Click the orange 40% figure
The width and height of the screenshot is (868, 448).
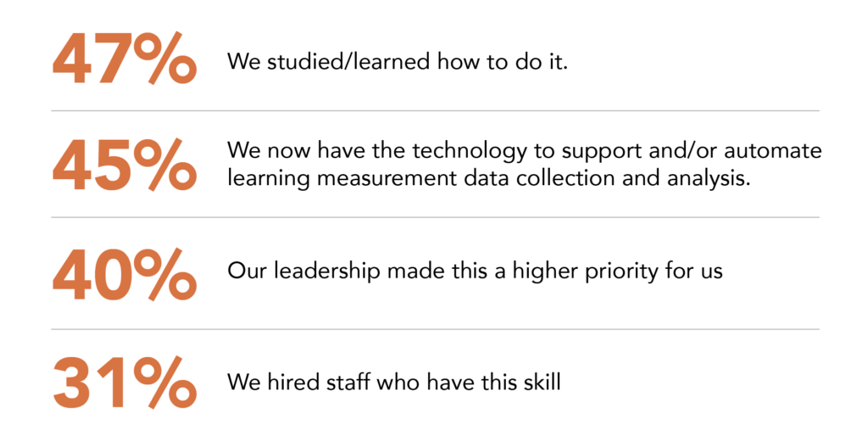125,273
